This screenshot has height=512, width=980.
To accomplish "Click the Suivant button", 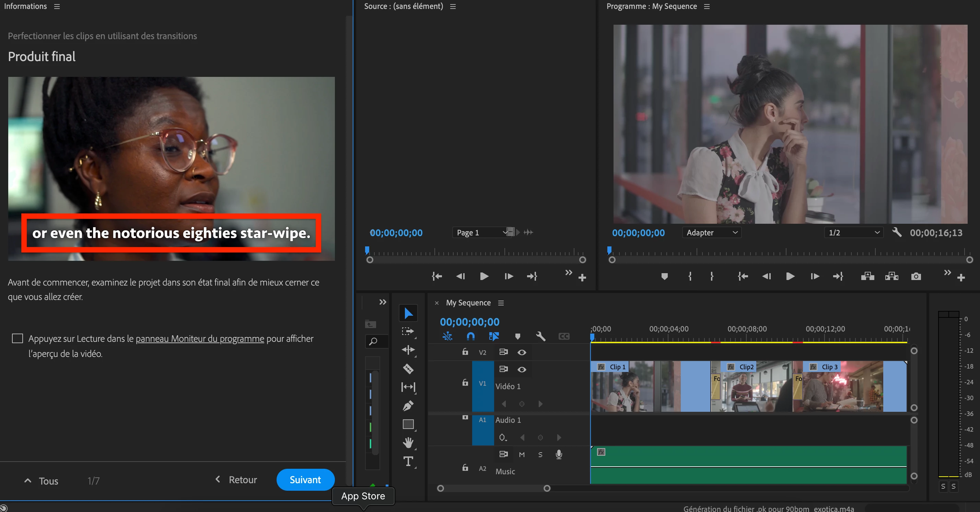I will point(305,480).
